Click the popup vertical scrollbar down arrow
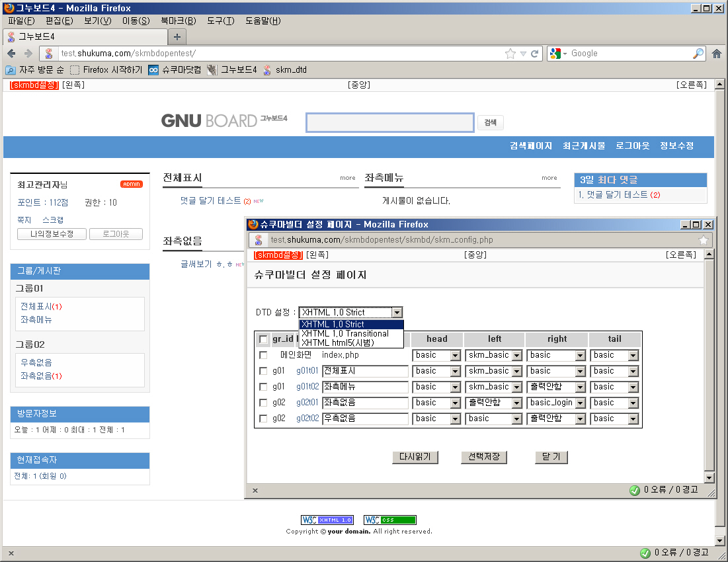Viewport: 728px width, 562px height. point(709,477)
